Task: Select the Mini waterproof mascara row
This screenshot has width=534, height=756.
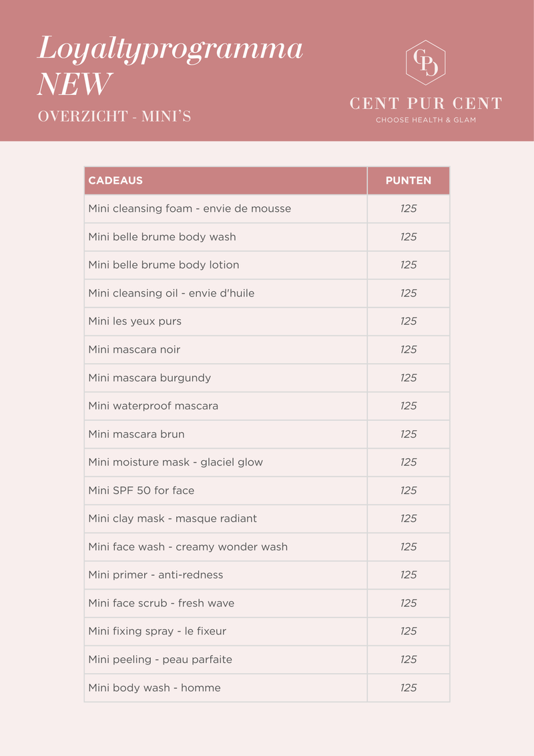Action: pyautogui.click(x=154, y=406)
